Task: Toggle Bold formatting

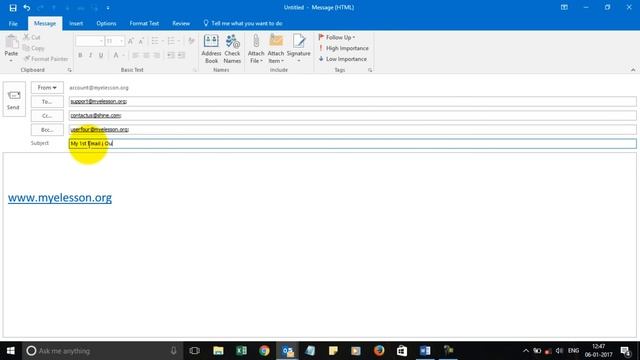Action: (80, 56)
